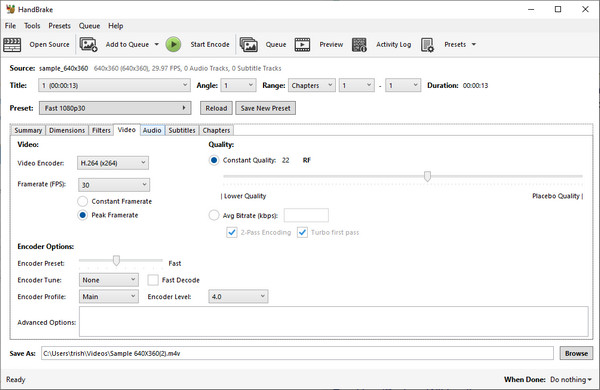Click the Constant Quality slider thumb
Image resolution: width=600 pixels, height=390 pixels.
coord(427,176)
